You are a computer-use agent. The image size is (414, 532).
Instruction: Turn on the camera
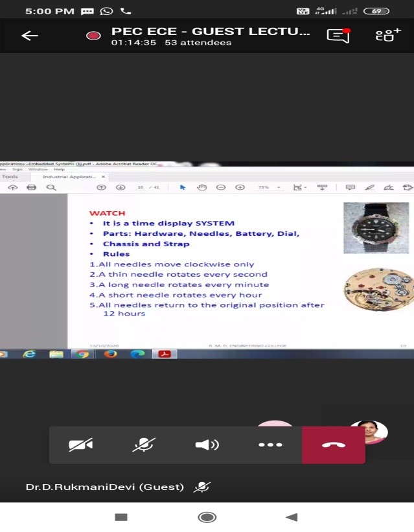pos(81,445)
